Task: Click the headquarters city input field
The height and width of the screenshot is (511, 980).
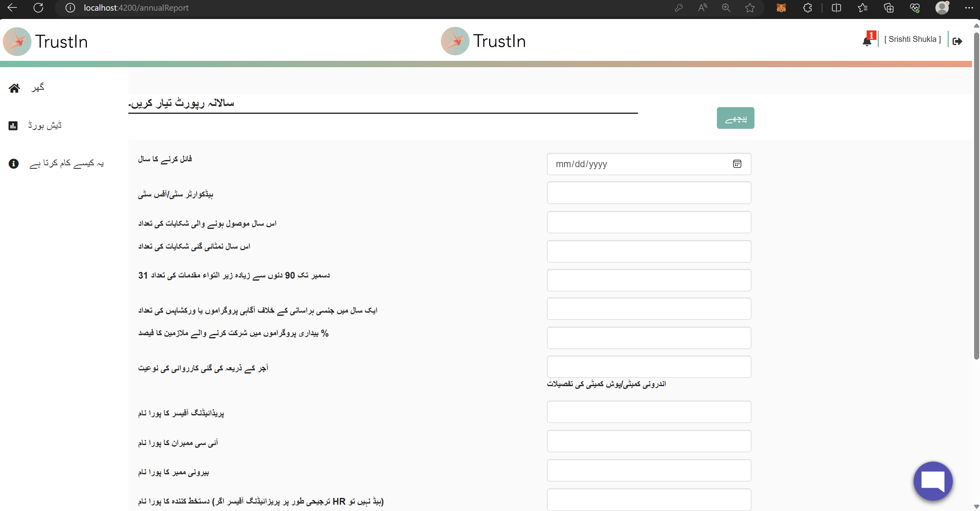Action: [x=649, y=193]
